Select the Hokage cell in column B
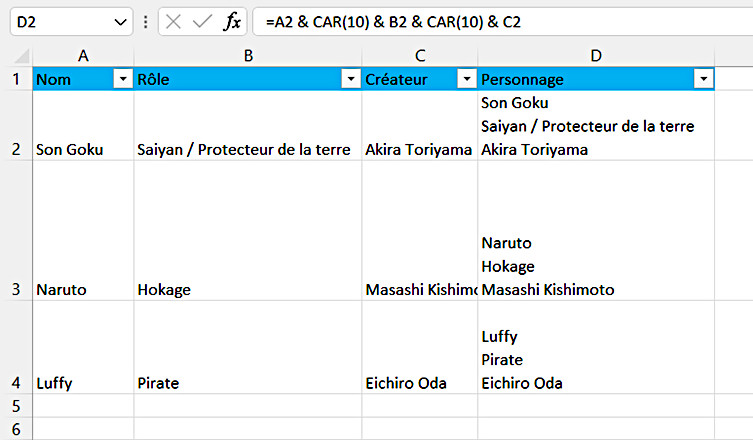 pos(247,290)
